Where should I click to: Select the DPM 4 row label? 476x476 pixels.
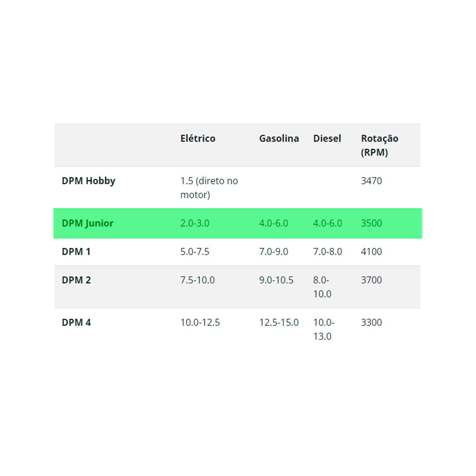[x=76, y=322]
